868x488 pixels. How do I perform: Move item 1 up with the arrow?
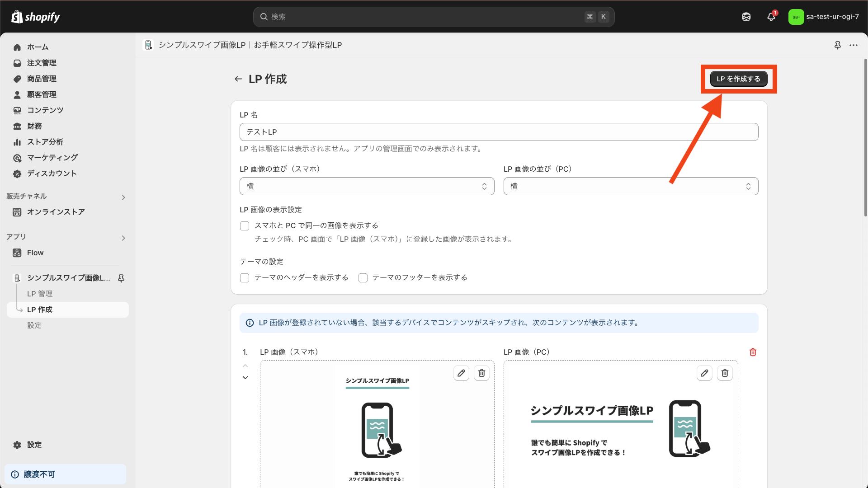click(x=245, y=366)
